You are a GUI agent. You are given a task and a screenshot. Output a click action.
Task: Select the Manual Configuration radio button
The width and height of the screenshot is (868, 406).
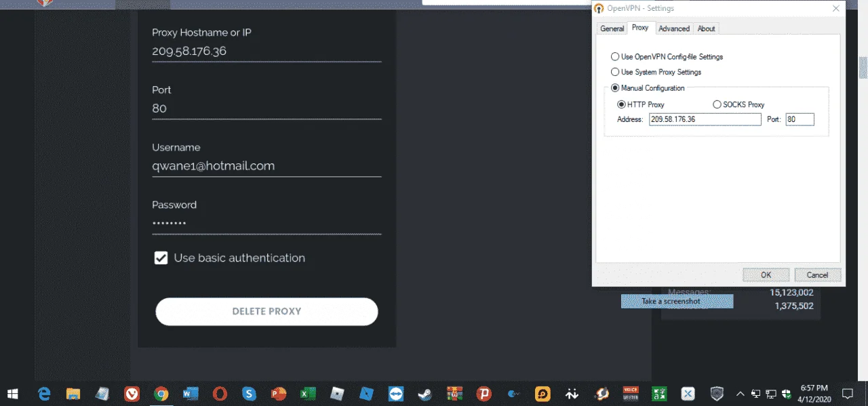[615, 88]
